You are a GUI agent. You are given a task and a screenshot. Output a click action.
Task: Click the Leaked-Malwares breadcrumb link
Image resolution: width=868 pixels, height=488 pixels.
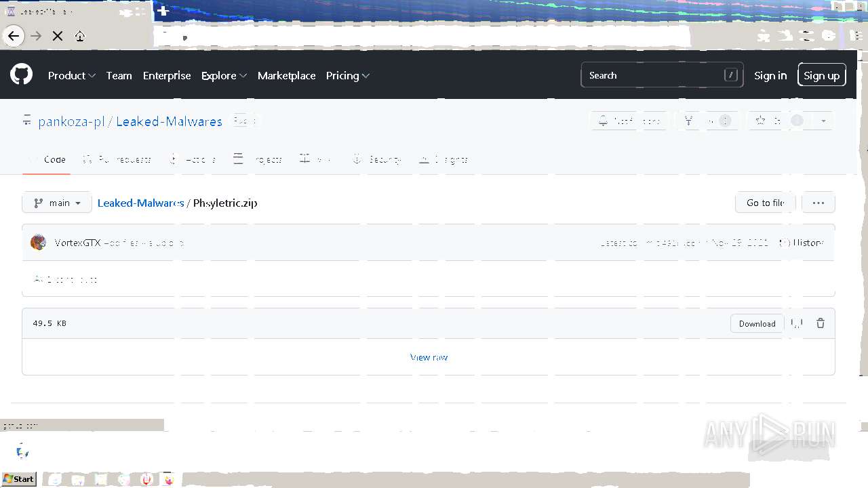[141, 203]
